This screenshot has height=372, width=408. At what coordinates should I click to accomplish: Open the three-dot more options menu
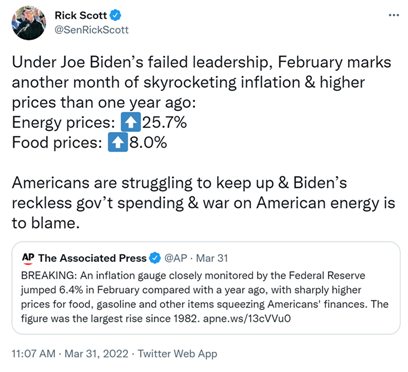coord(394,15)
